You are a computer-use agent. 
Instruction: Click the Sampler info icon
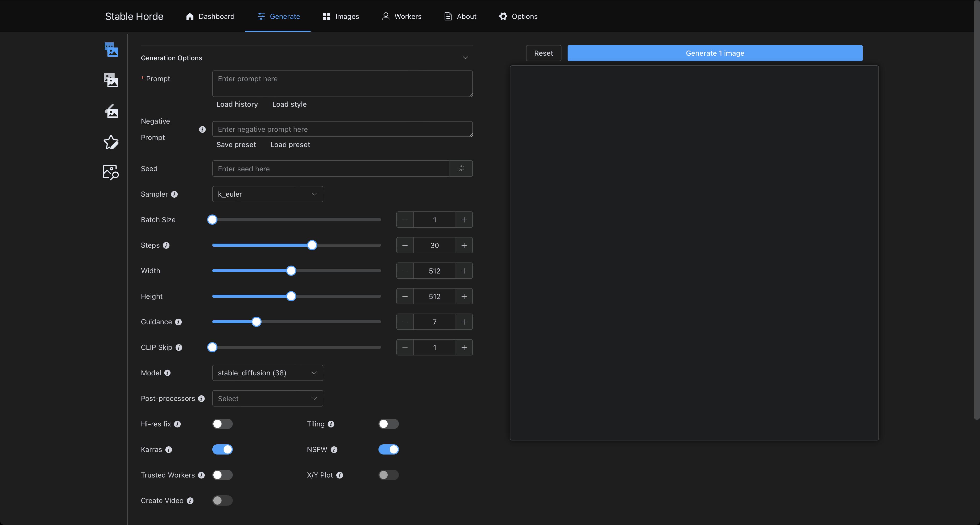174,194
